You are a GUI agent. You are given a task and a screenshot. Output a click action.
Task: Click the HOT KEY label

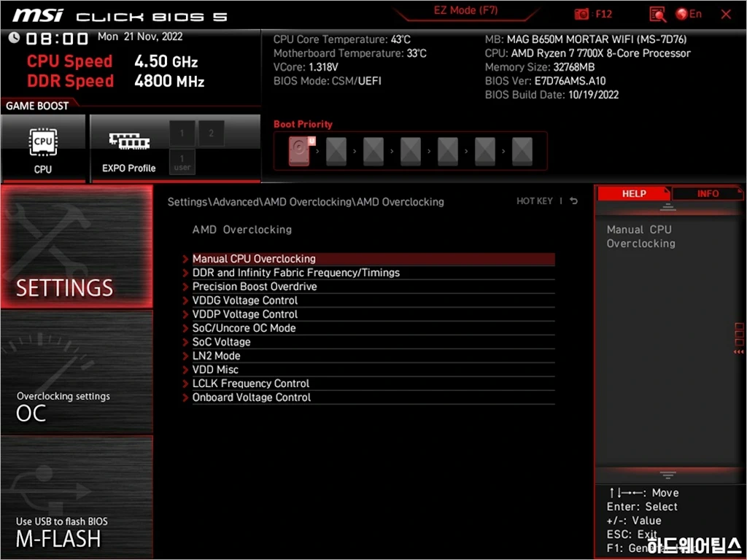pyautogui.click(x=535, y=201)
